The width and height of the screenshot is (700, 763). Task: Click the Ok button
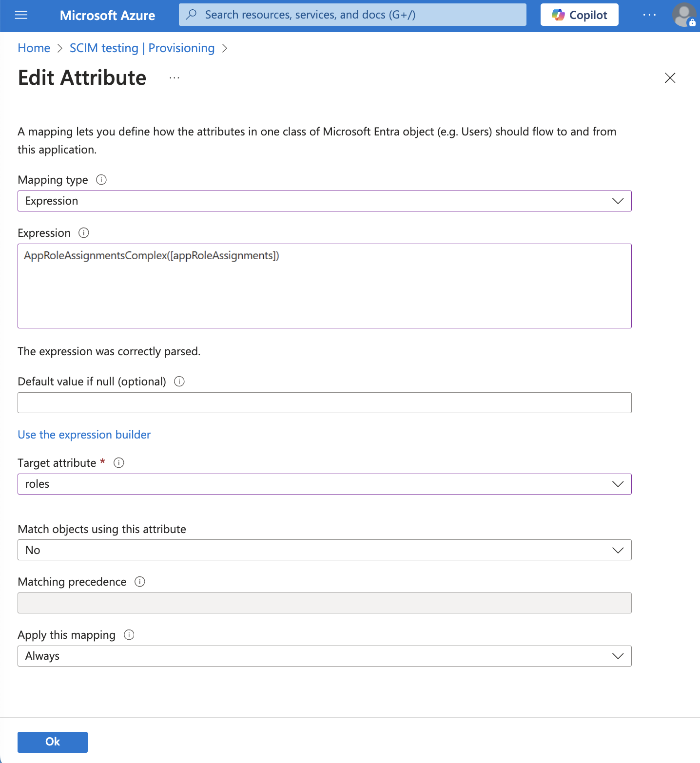[x=52, y=742]
